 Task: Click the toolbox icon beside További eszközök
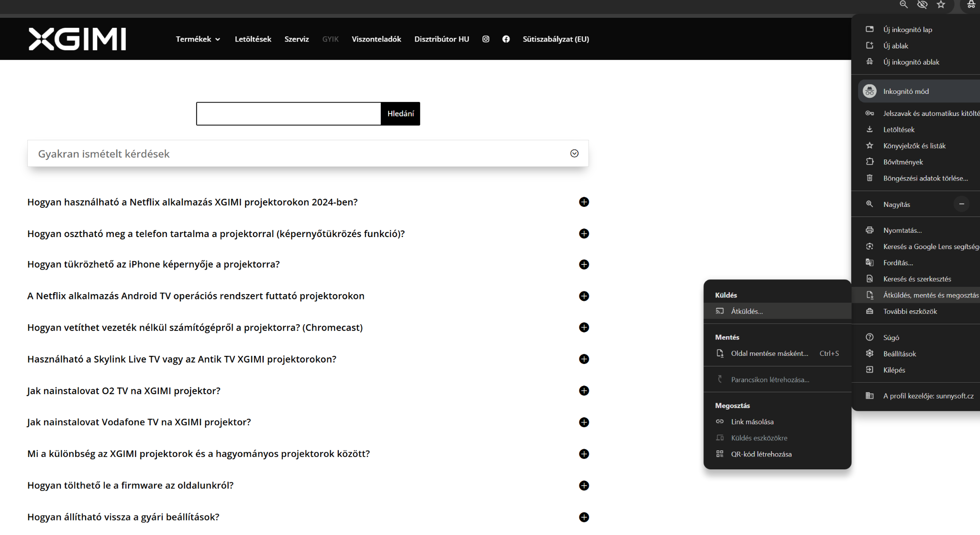coord(869,311)
